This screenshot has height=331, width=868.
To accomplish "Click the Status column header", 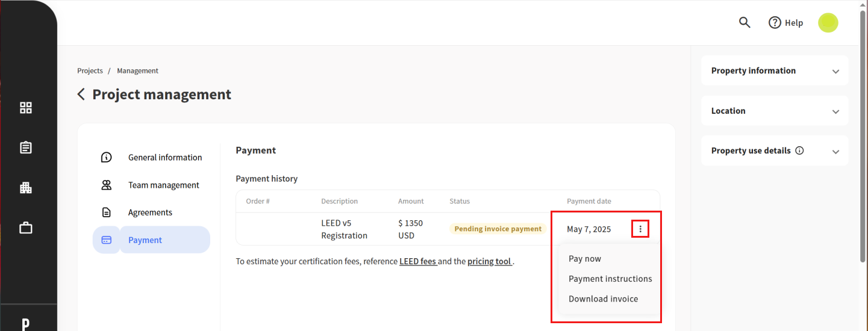I will coord(460,201).
